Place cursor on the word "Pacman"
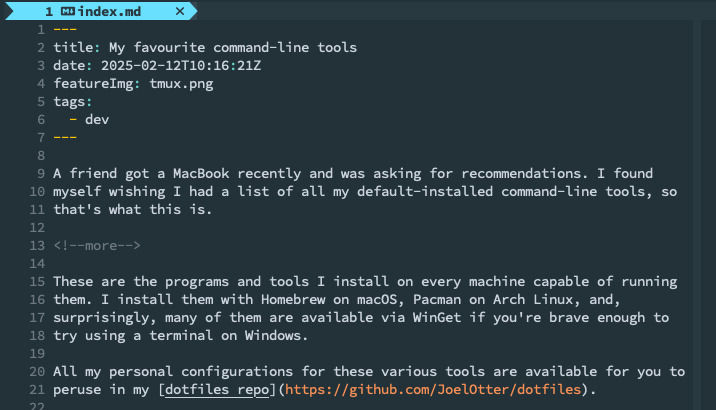The width and height of the screenshot is (716, 410). click(423, 299)
